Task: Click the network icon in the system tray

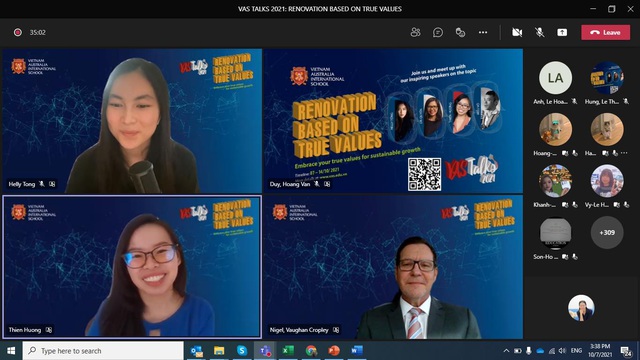Action: click(x=551, y=351)
